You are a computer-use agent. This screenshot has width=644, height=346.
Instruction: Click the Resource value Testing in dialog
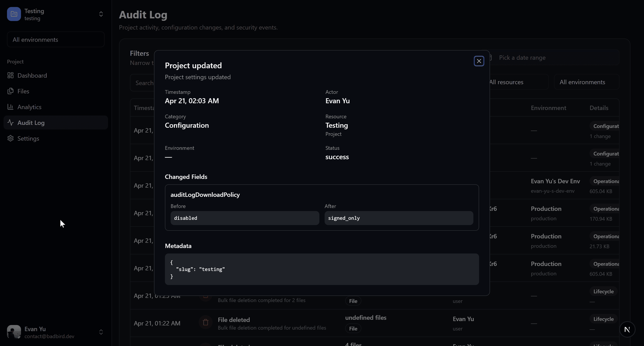[x=336, y=125]
